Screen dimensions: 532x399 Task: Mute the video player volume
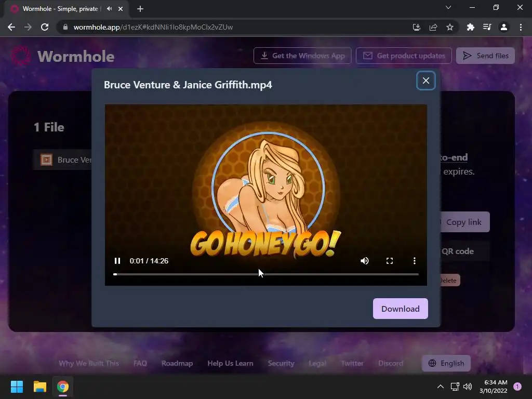pyautogui.click(x=365, y=261)
